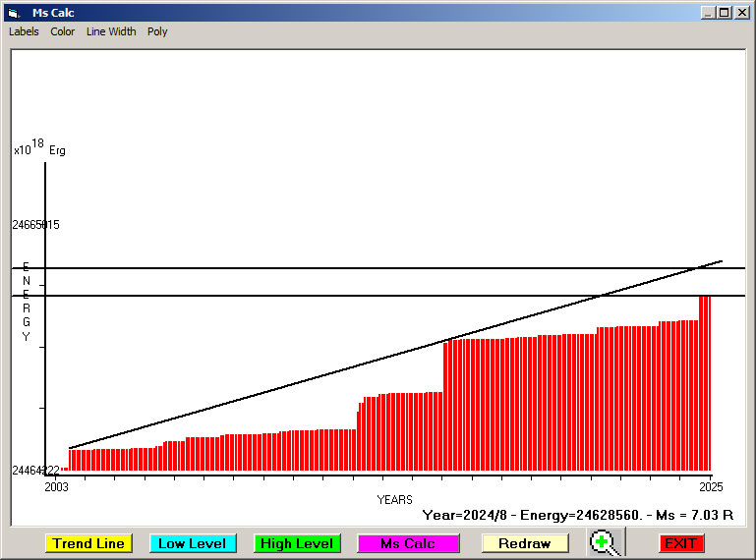Minimize the Ms Calc window

click(708, 13)
